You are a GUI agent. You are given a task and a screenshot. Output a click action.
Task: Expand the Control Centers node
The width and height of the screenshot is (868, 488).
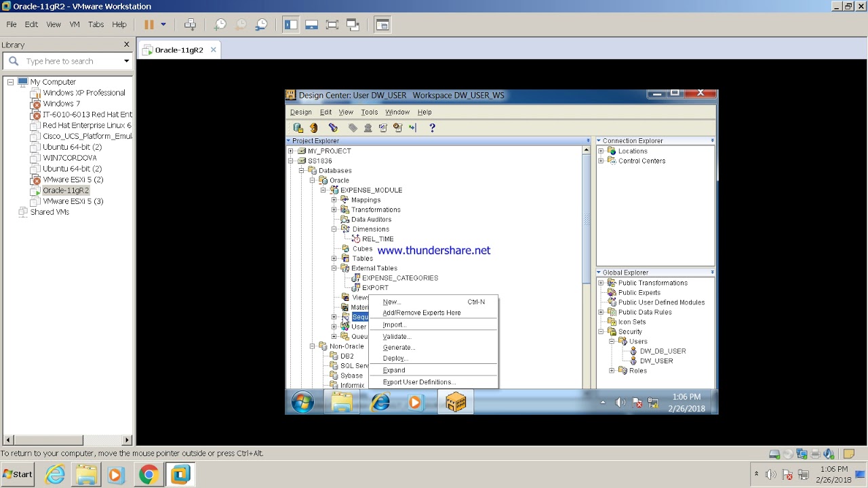tap(601, 161)
